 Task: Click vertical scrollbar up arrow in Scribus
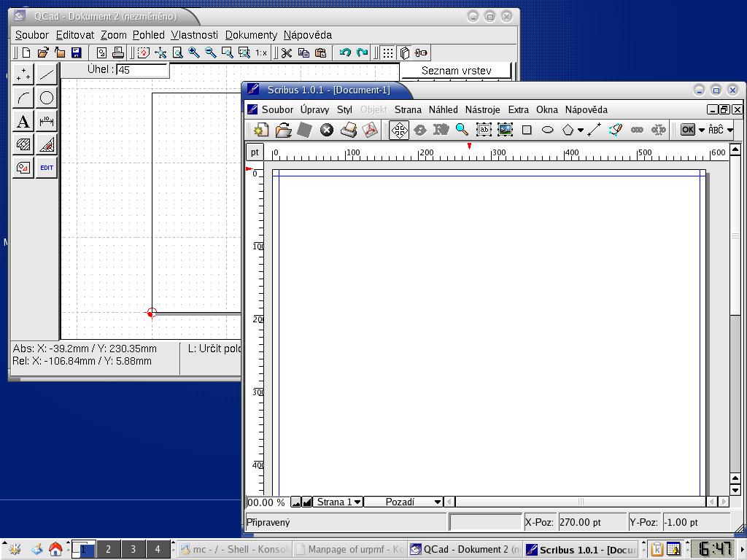[735, 149]
